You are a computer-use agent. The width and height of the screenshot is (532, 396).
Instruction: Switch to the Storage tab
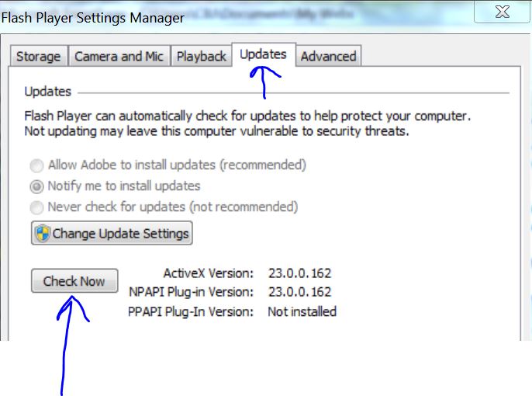(x=39, y=57)
